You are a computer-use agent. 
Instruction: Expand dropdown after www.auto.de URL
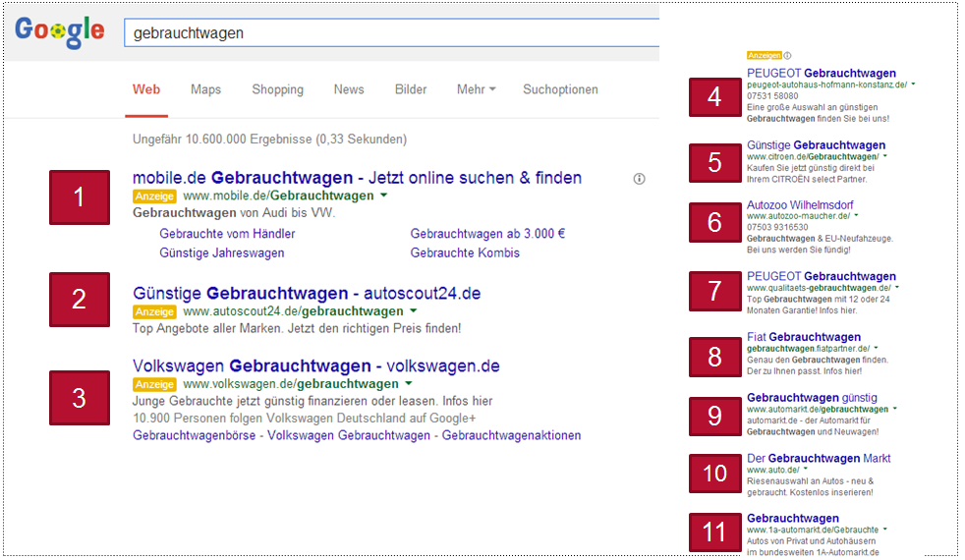tap(806, 470)
